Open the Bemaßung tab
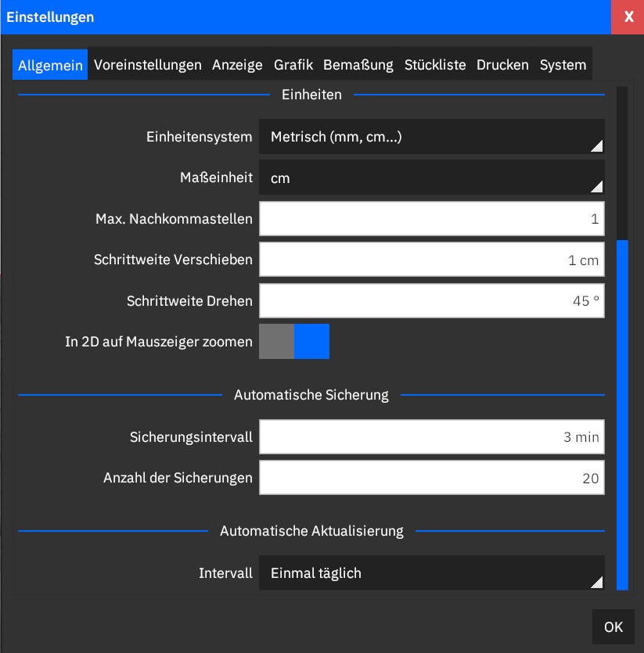644x653 pixels. [358, 65]
